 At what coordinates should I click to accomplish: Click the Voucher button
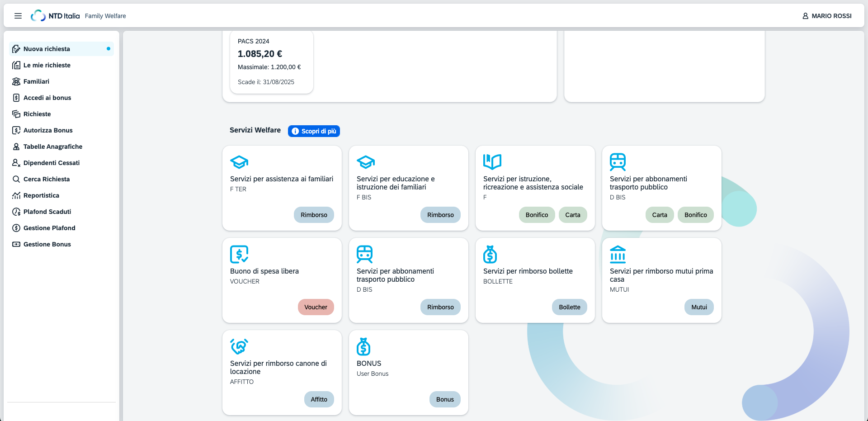click(x=316, y=307)
